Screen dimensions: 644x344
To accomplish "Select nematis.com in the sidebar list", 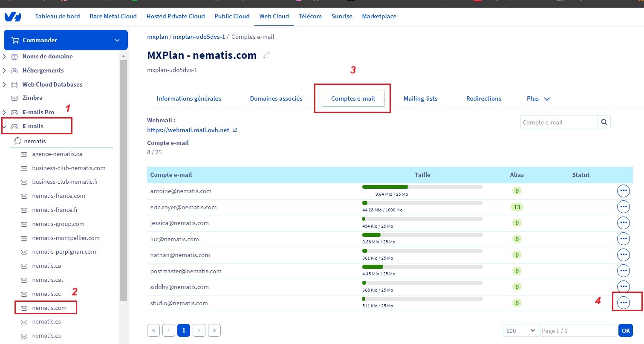I will [x=49, y=307].
